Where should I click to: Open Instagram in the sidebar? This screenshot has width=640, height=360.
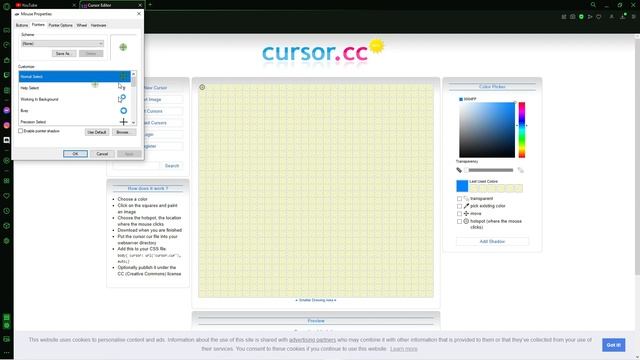click(6, 125)
